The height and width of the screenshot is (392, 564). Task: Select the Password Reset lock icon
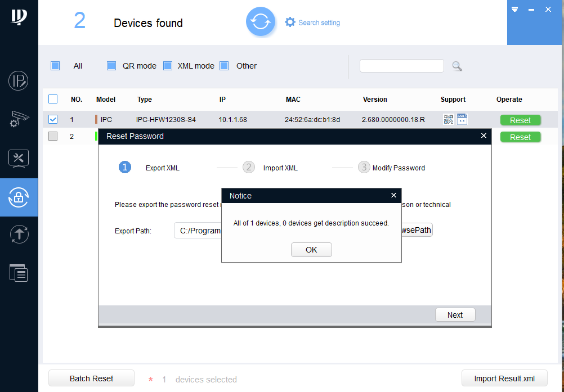[x=19, y=197]
